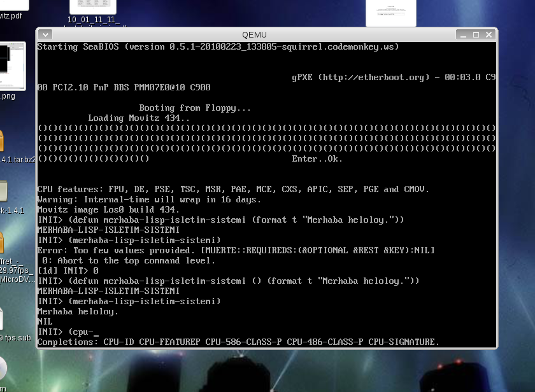Click 'Error: Too few values provided' line
535x392 pixels.
(x=236, y=251)
